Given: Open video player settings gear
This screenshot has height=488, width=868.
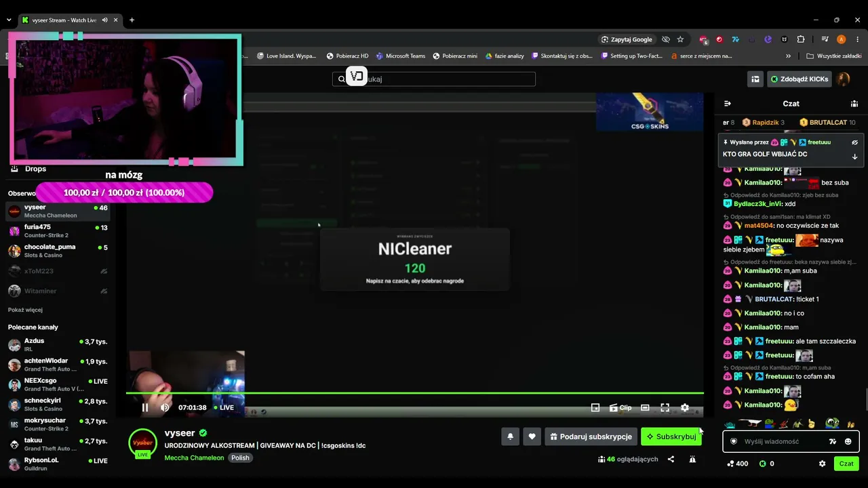Looking at the screenshot, I should tap(685, 407).
